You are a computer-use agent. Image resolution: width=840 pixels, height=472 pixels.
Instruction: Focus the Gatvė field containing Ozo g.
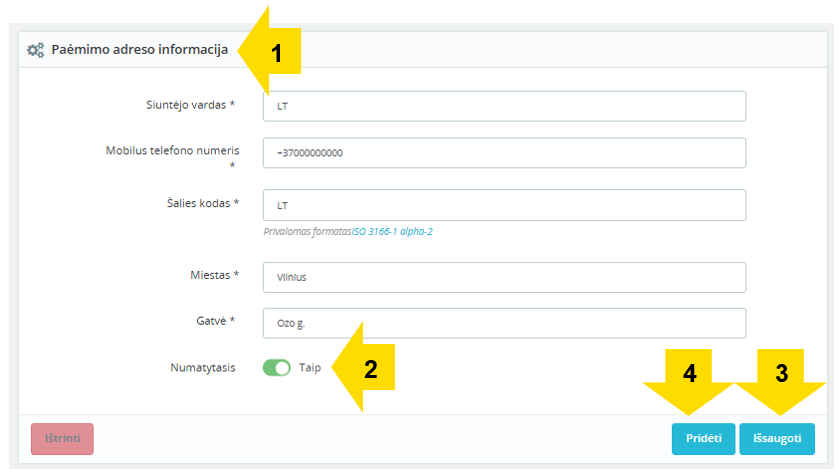coord(504,323)
